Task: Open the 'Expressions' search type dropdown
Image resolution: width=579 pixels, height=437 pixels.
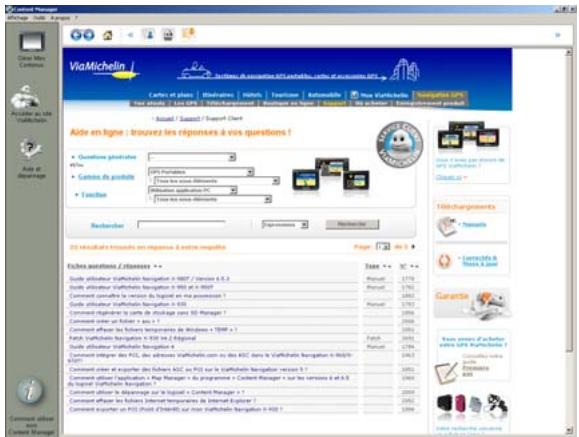Action: click(x=285, y=225)
